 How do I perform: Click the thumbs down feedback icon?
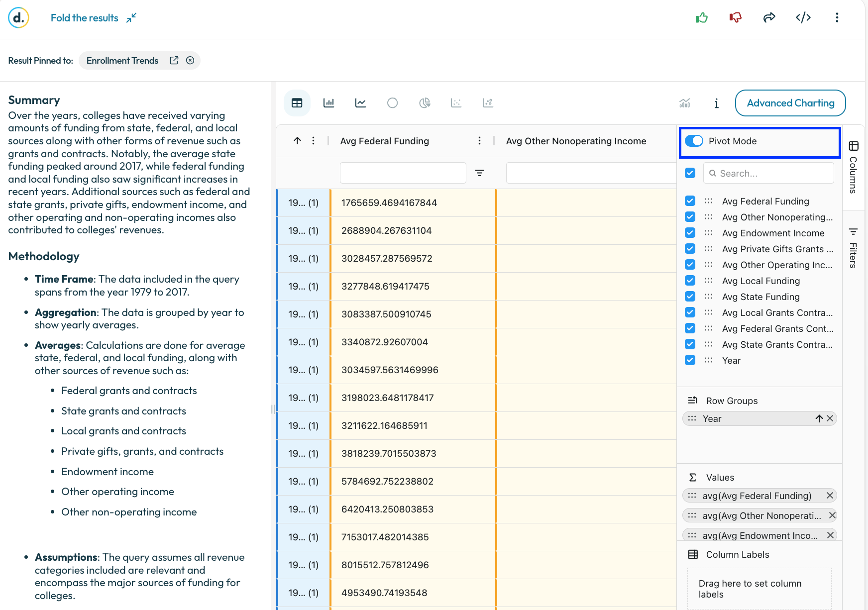pyautogui.click(x=735, y=18)
